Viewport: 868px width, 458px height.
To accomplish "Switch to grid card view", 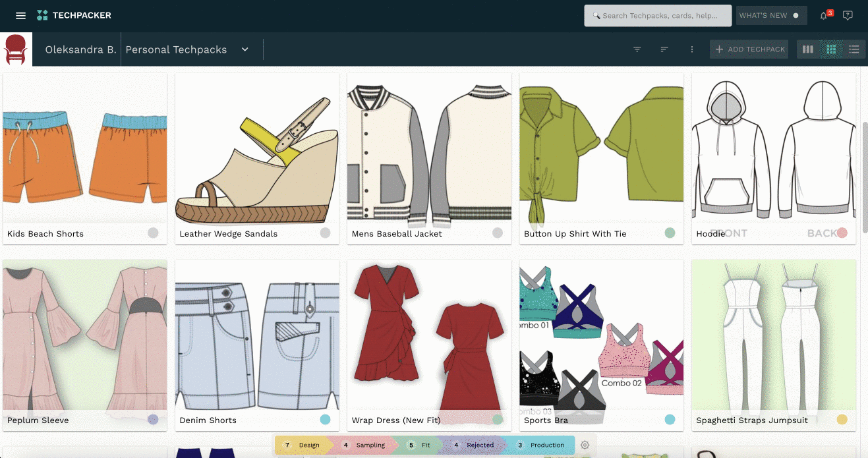I will coord(831,49).
